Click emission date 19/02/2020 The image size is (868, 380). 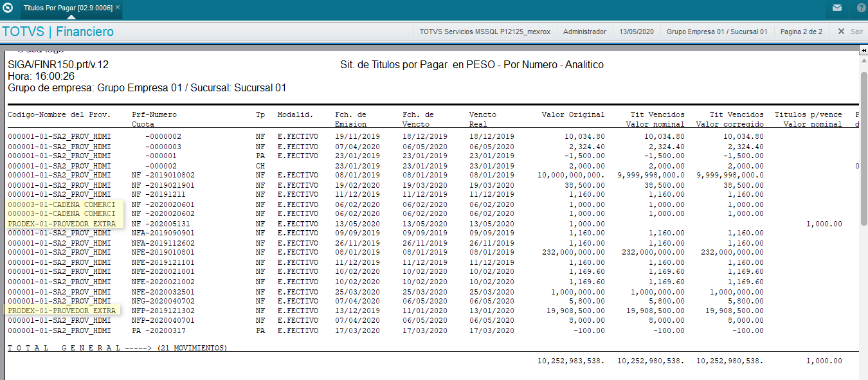point(357,185)
